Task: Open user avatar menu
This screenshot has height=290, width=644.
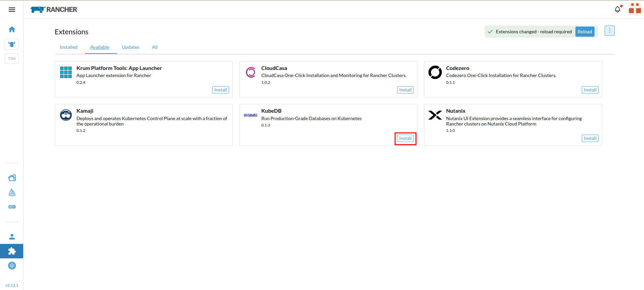Action: tap(635, 9)
